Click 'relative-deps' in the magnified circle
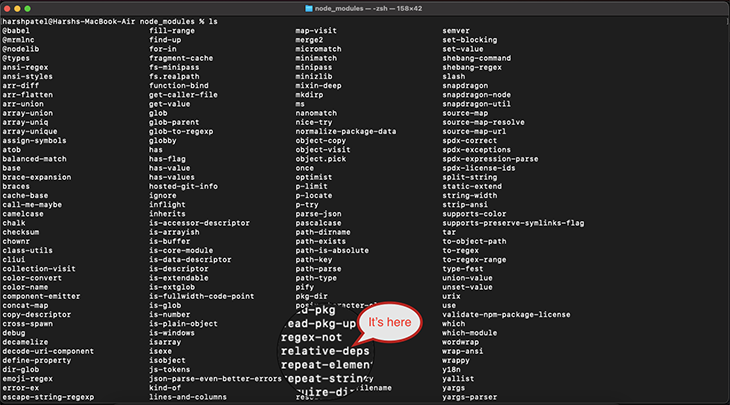 [325, 351]
